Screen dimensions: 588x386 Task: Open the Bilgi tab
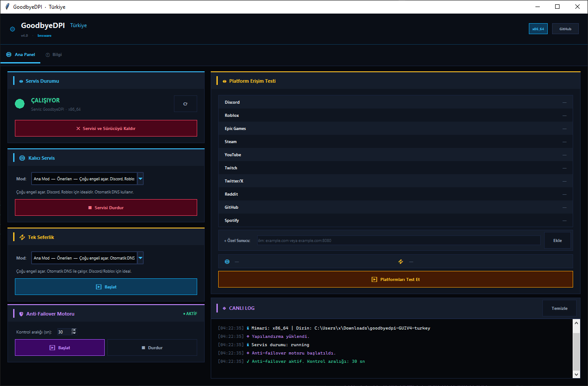click(54, 55)
